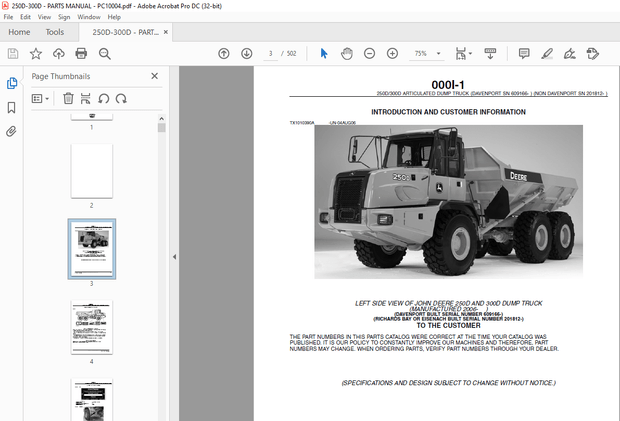Viewport: 620px width, 421px height.
Task: Open the Help menu
Action: click(114, 17)
